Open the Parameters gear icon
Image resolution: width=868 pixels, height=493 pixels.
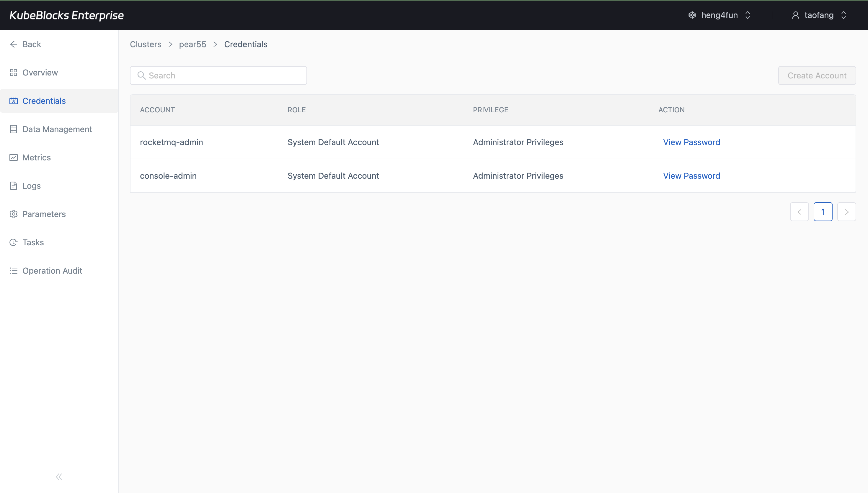(x=14, y=214)
